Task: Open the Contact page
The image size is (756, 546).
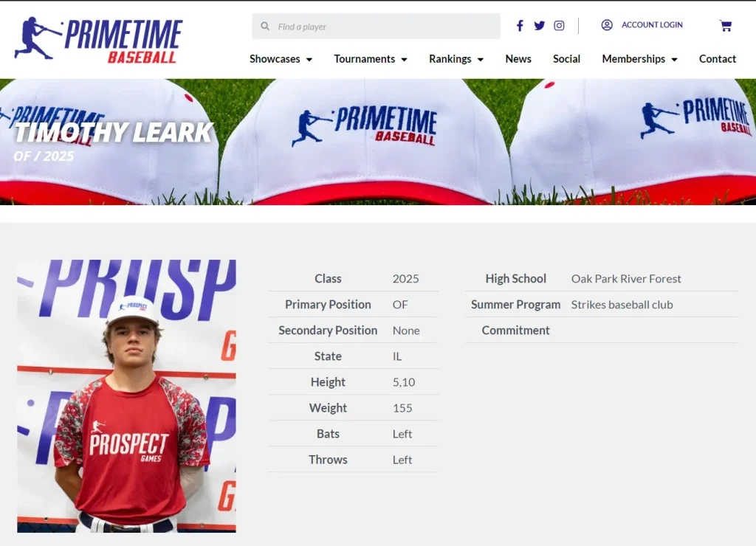Action: click(718, 59)
